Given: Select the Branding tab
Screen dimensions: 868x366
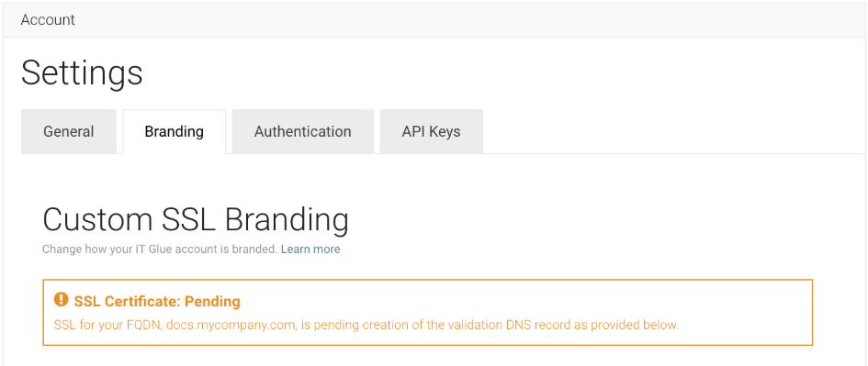Looking at the screenshot, I should click(175, 131).
